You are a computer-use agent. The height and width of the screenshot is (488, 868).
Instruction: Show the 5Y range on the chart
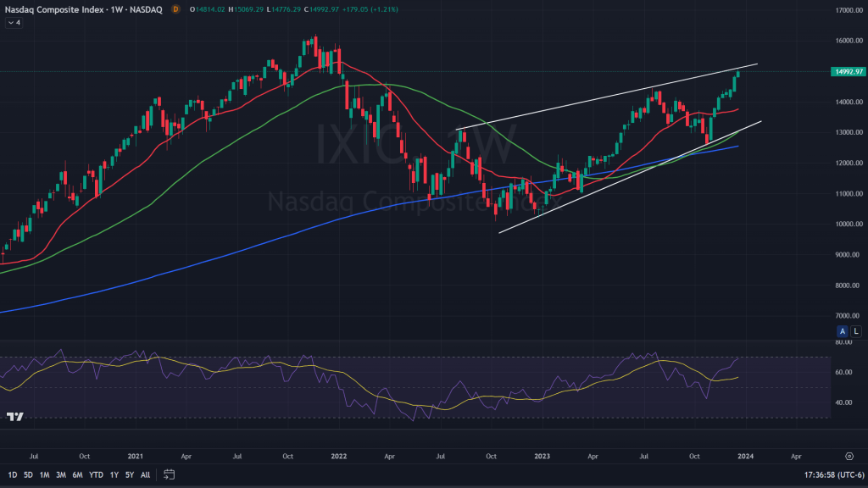[131, 474]
